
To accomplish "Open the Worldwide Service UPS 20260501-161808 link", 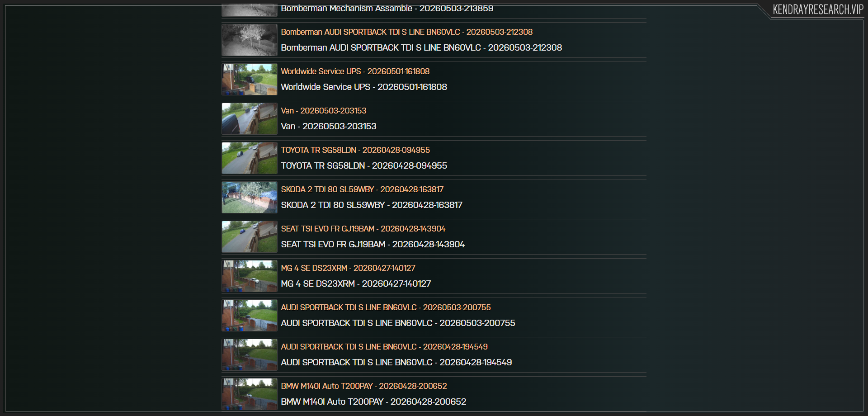I will (x=355, y=71).
